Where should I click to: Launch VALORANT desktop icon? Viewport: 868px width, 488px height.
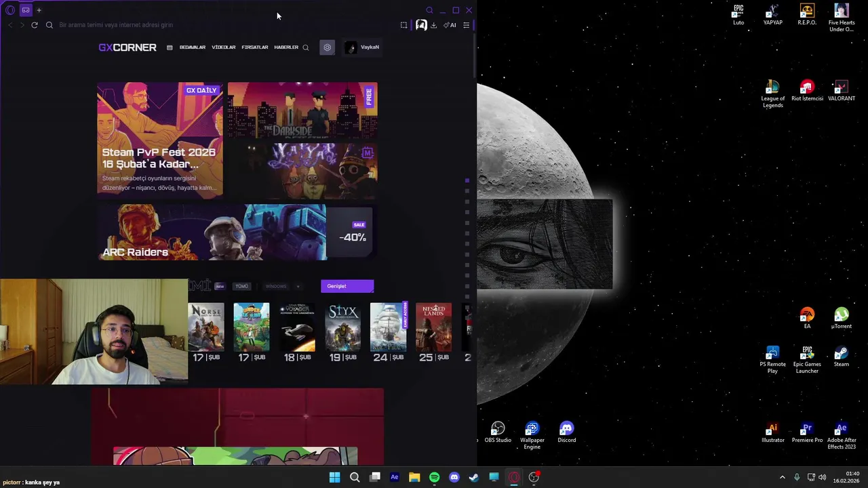tap(841, 91)
